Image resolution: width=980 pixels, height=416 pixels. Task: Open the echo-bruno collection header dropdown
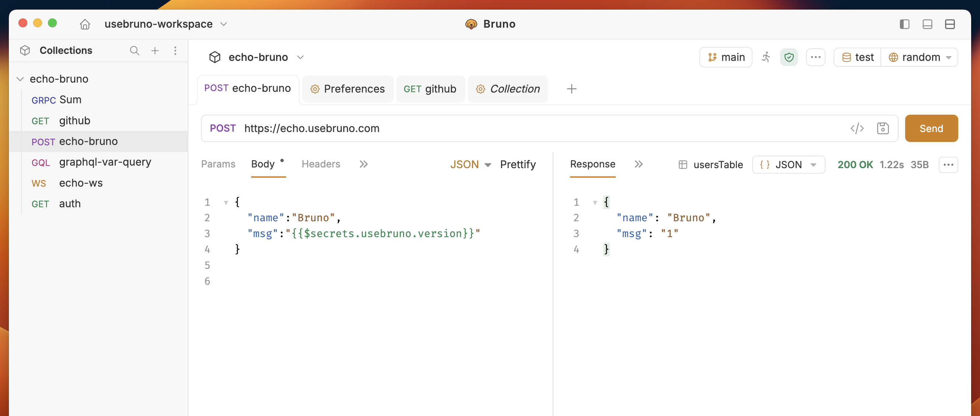click(257, 57)
